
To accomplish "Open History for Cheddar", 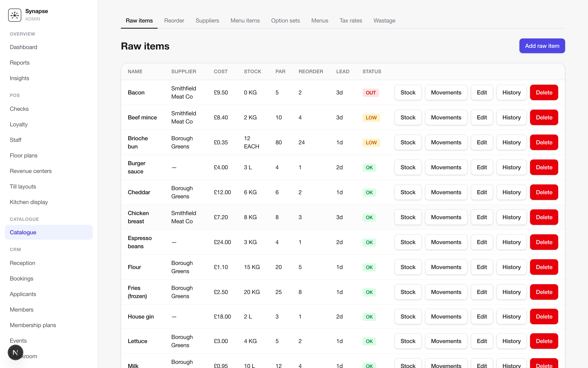I will tap(511, 192).
